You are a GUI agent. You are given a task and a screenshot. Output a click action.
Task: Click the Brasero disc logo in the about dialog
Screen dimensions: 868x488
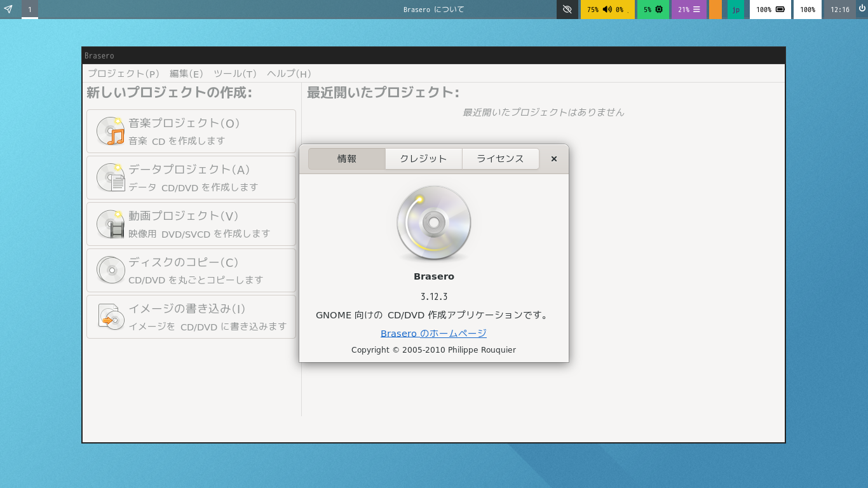[x=434, y=224]
